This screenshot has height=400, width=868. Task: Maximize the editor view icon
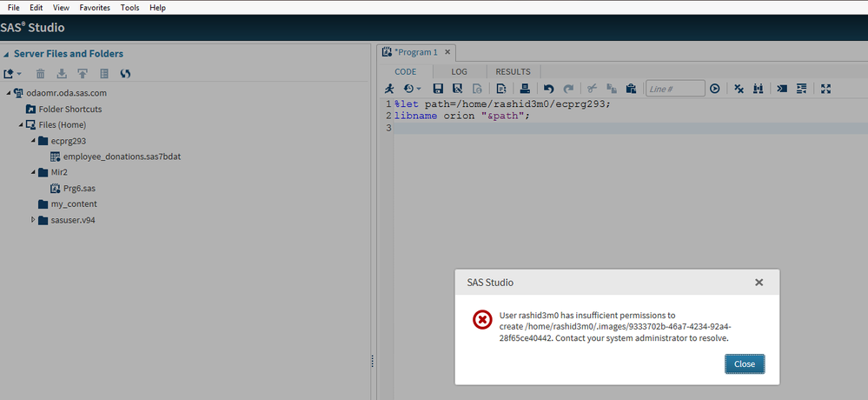(x=825, y=88)
